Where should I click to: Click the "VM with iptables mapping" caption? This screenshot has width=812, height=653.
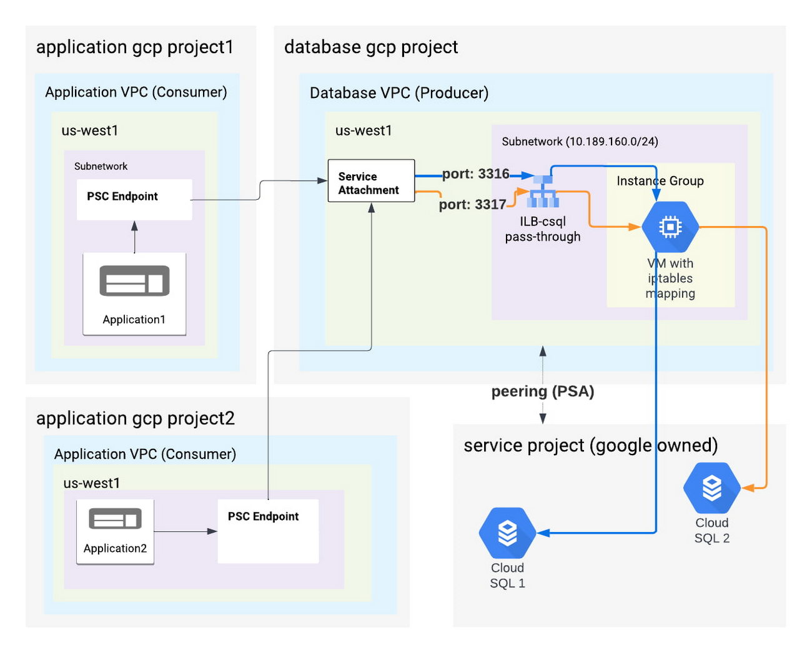670,278
